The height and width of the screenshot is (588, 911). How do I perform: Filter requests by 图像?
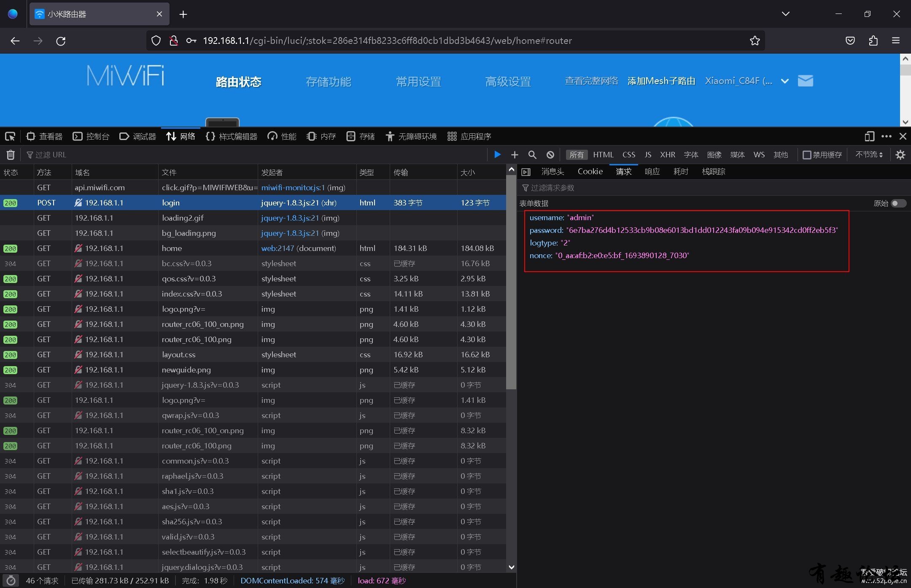click(714, 155)
